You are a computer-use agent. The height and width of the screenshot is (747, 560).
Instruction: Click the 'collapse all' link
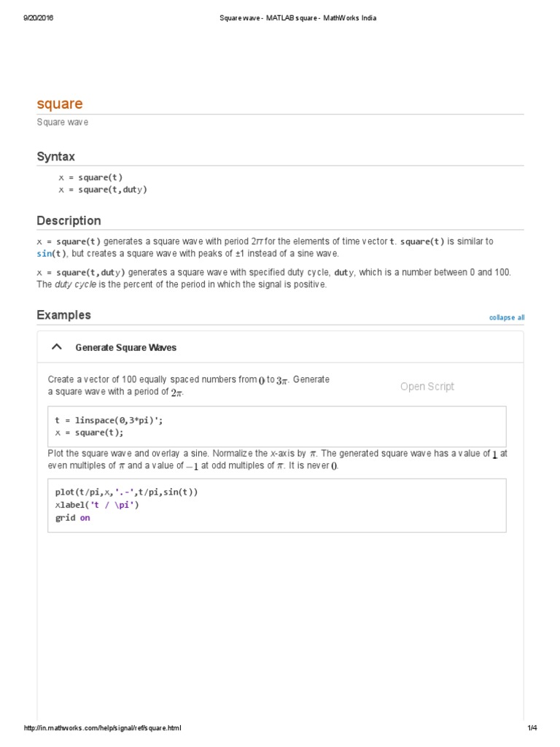(506, 318)
